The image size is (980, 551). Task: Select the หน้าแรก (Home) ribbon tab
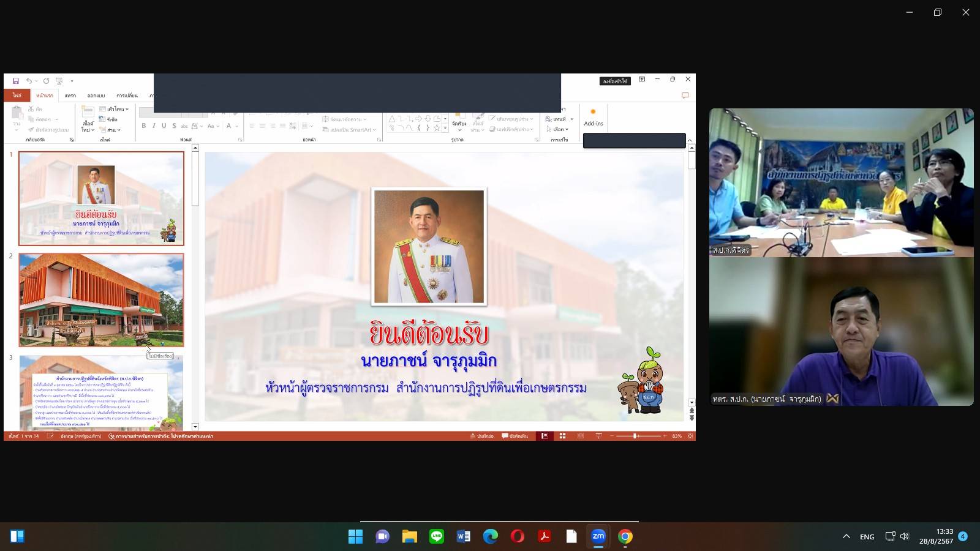[x=44, y=96]
